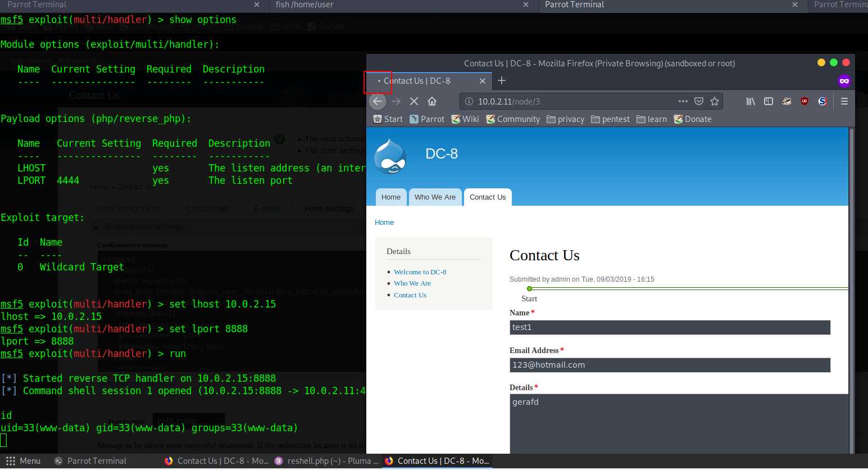This screenshot has width=868, height=470.
Task: Click the Details text area
Action: pyautogui.click(x=679, y=424)
